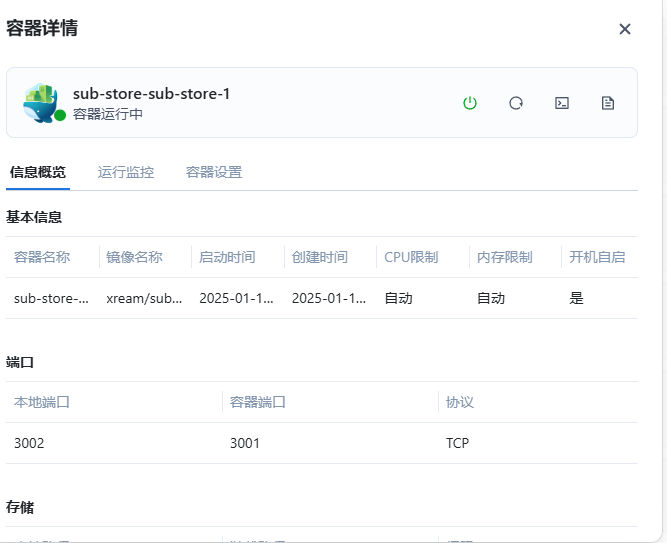The height and width of the screenshot is (543, 667).
Task: Click the 自动 value under CPU限制
Action: point(398,298)
